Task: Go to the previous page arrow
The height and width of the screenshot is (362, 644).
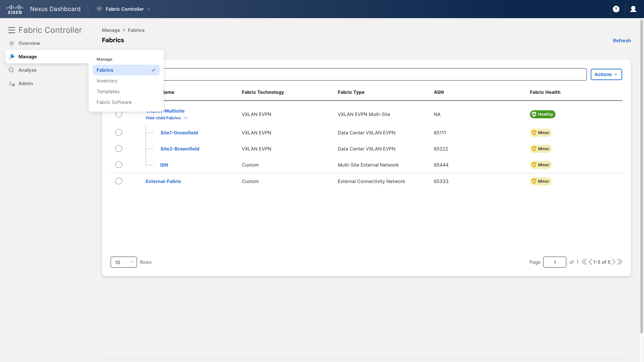Action: point(590,262)
